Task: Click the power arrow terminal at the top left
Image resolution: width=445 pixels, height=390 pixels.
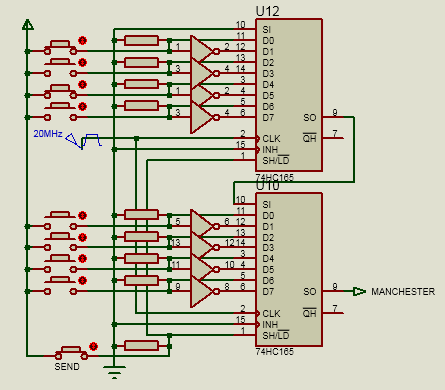Action: (x=27, y=25)
